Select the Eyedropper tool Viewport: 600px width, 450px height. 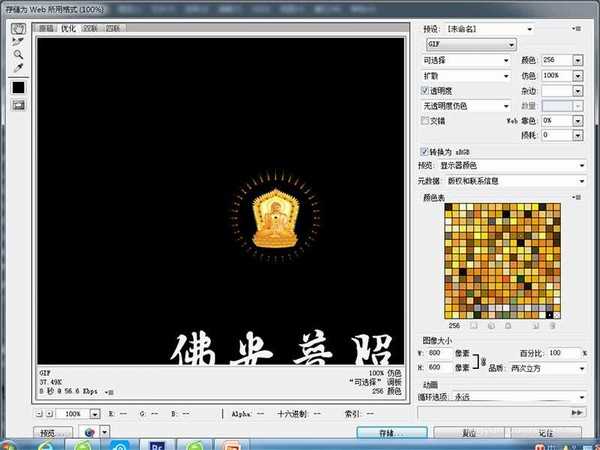[x=18, y=69]
